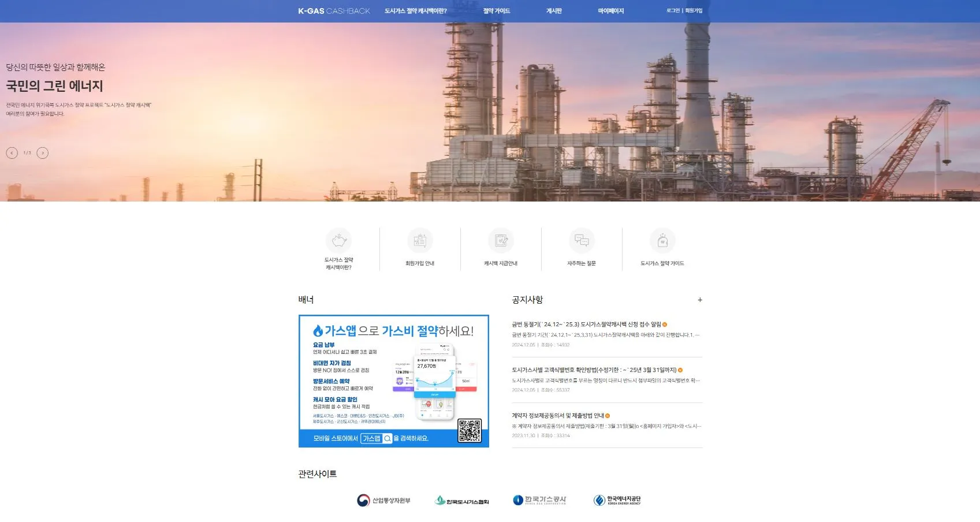Select the 한국에너지공단 logo
Image resolution: width=980 pixels, height=522 pixels.
[x=617, y=500]
